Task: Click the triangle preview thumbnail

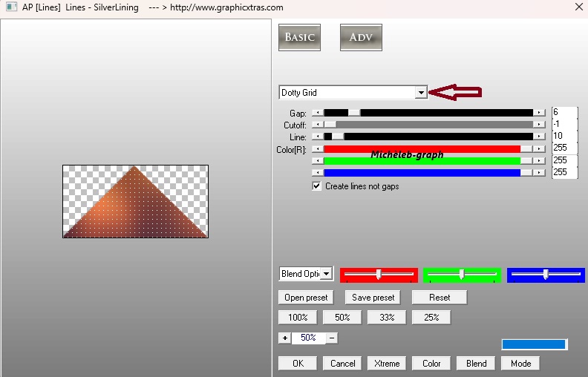Action: pos(135,202)
